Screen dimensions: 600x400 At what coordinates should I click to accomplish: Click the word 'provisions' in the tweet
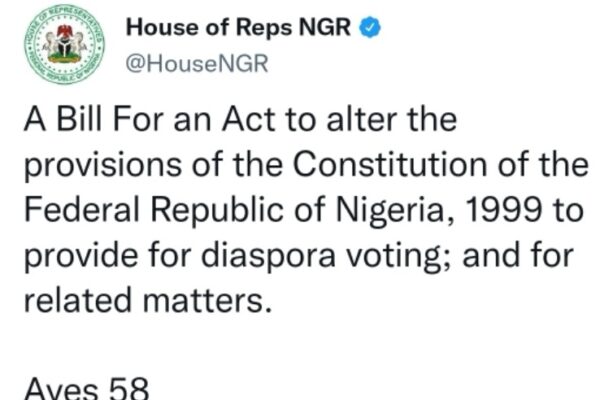pyautogui.click(x=103, y=165)
